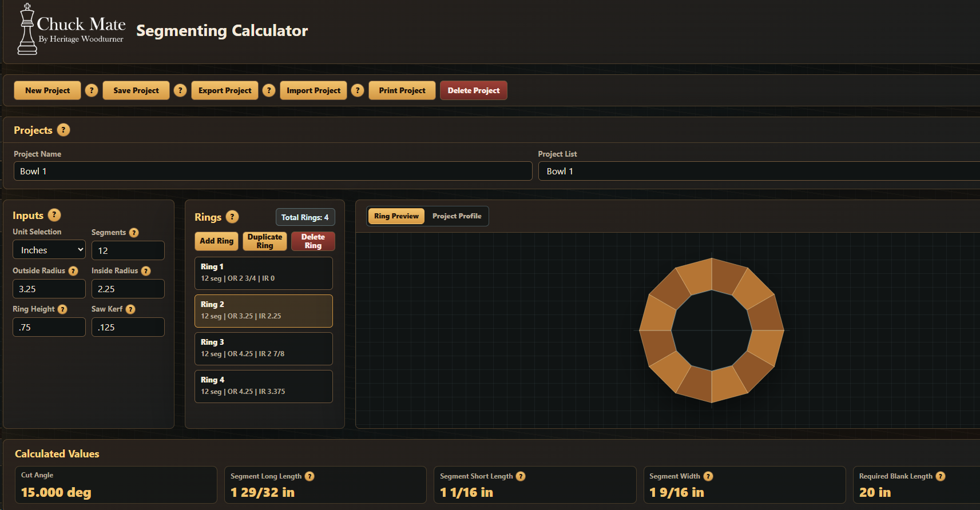Show help for Segment Short Length
Screen dimensions: 980x510
[521, 476]
